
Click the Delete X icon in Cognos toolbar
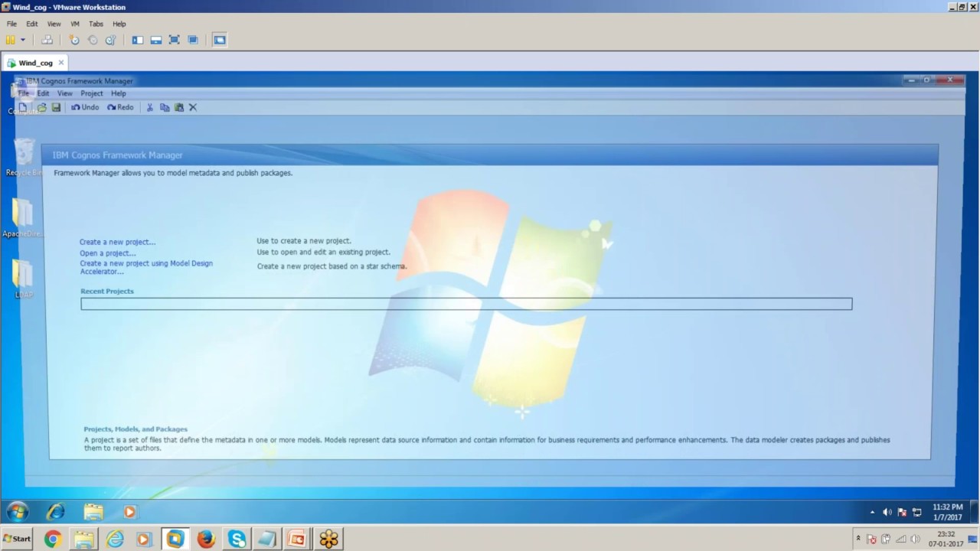pyautogui.click(x=193, y=108)
